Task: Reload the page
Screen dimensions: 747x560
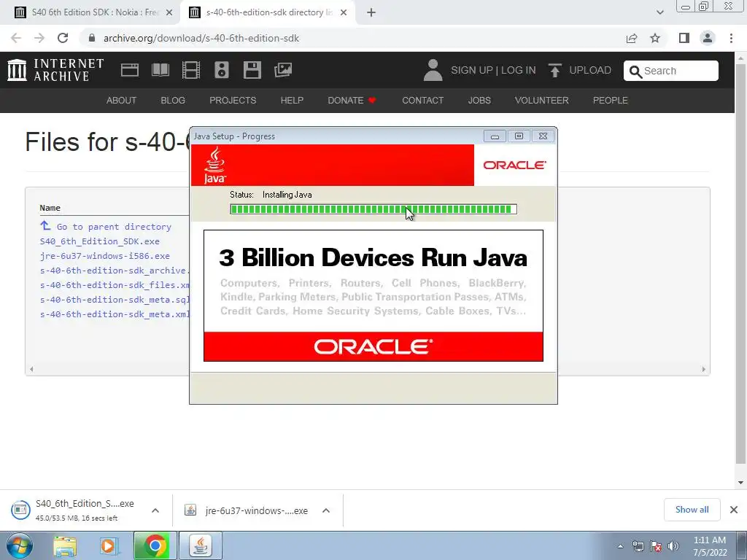Action: click(63, 38)
